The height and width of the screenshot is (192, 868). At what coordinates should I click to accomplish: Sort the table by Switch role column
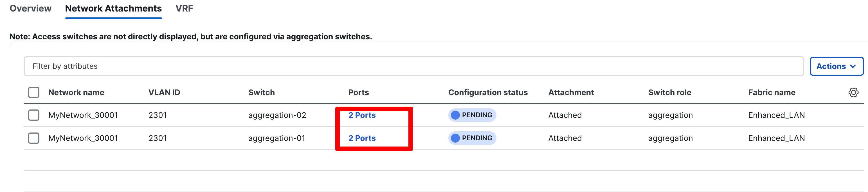(669, 92)
